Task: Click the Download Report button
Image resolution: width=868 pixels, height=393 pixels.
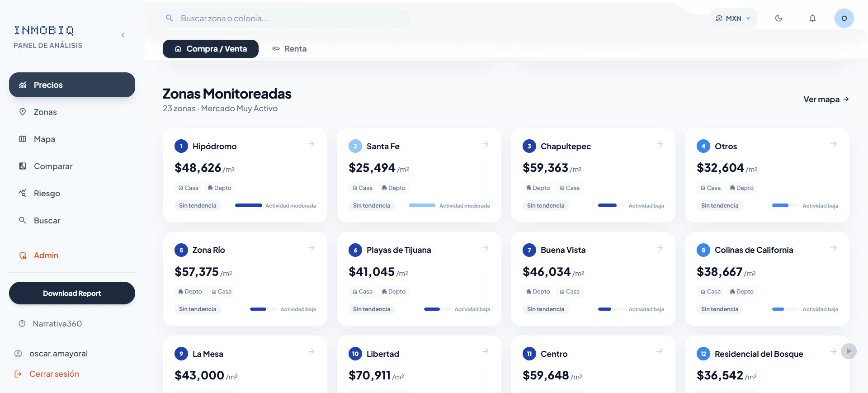Action: (x=72, y=293)
